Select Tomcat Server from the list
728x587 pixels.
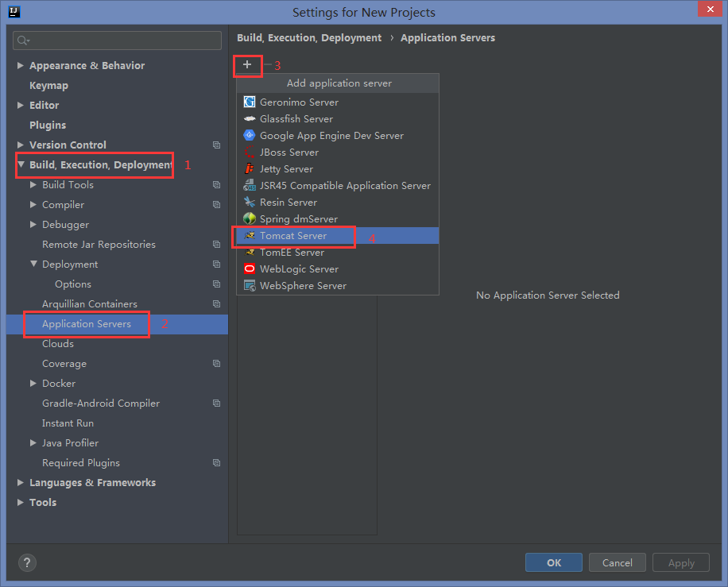[x=293, y=236]
